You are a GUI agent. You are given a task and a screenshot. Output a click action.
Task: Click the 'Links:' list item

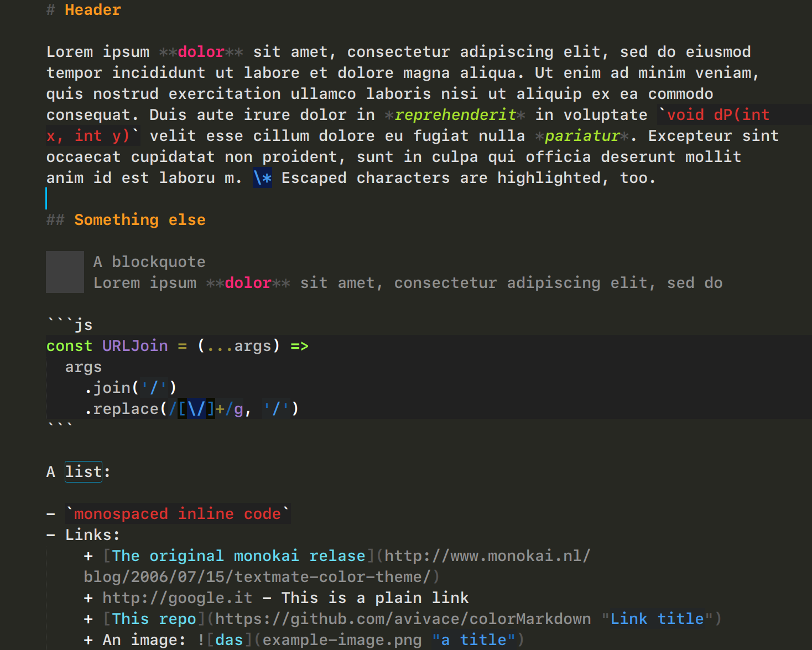92,535
